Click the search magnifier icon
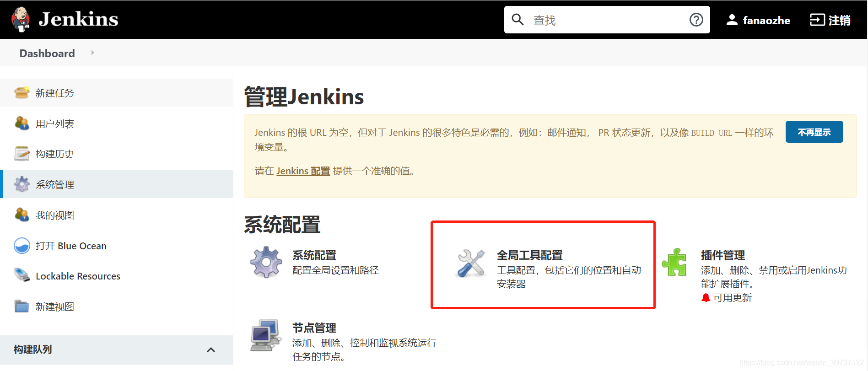Viewport: 868px width, 371px height. click(518, 20)
